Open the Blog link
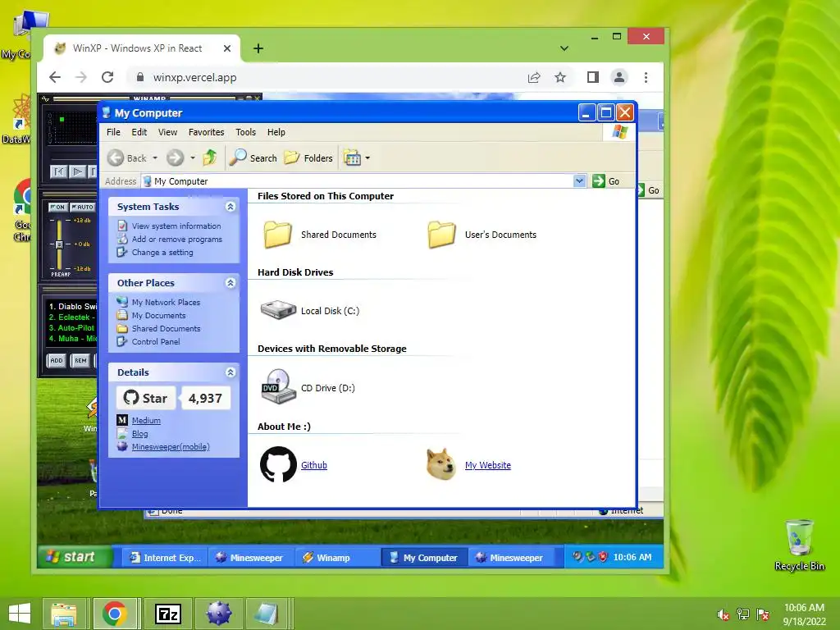Screen dimensions: 840x630 [139, 433]
